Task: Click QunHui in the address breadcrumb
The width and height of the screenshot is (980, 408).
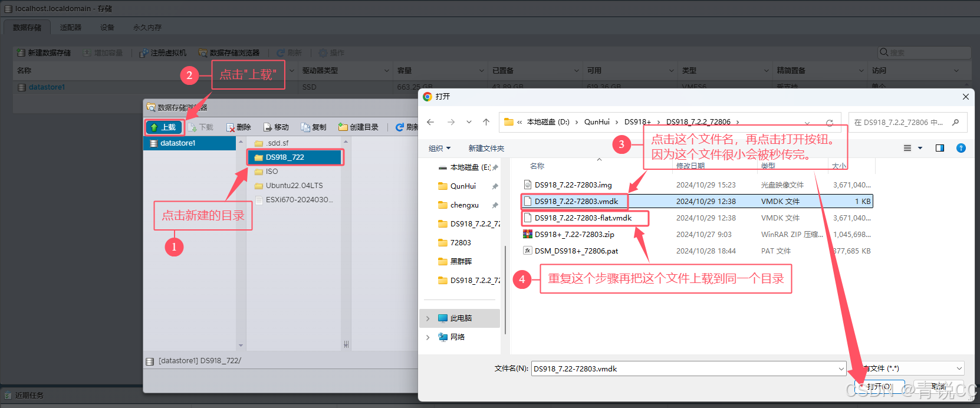Action: (597, 122)
